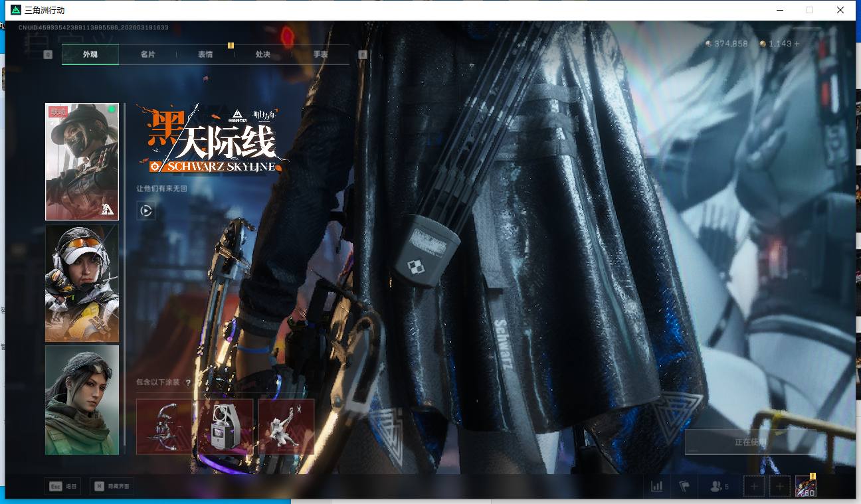Select the white figurine charm item
This screenshot has height=504, width=861.
tap(286, 427)
